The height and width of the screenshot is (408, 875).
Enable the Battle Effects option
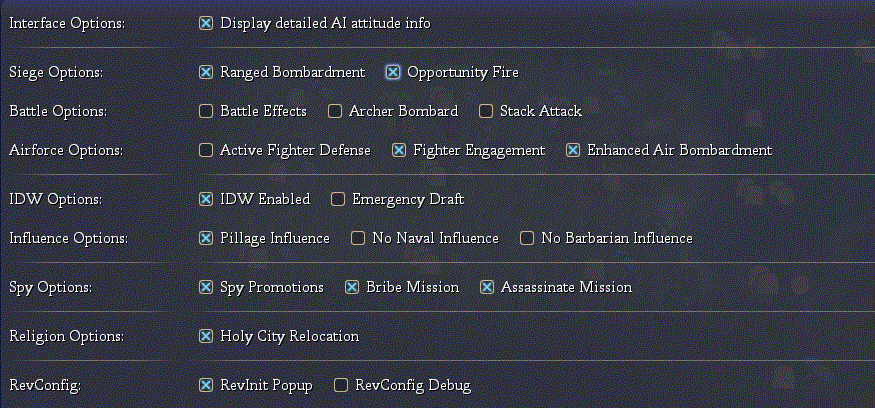206,111
